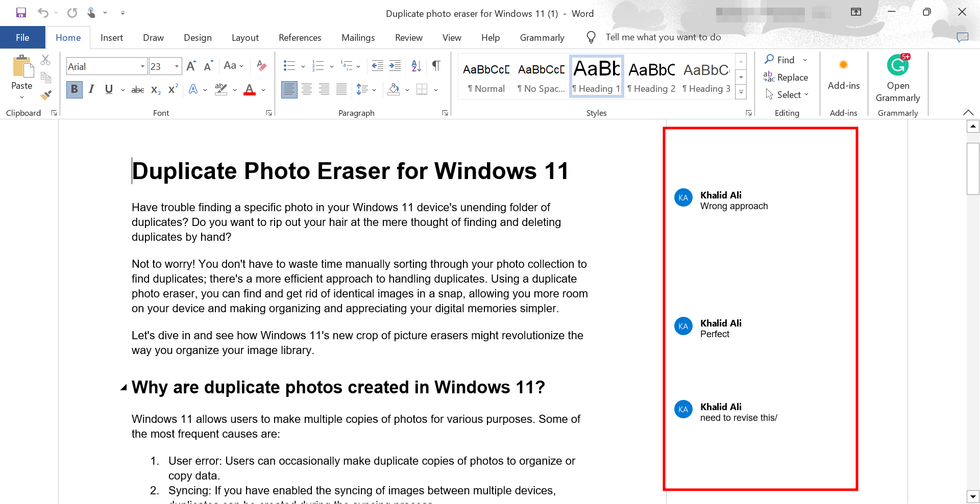Switch to the Insert tab

click(x=111, y=38)
